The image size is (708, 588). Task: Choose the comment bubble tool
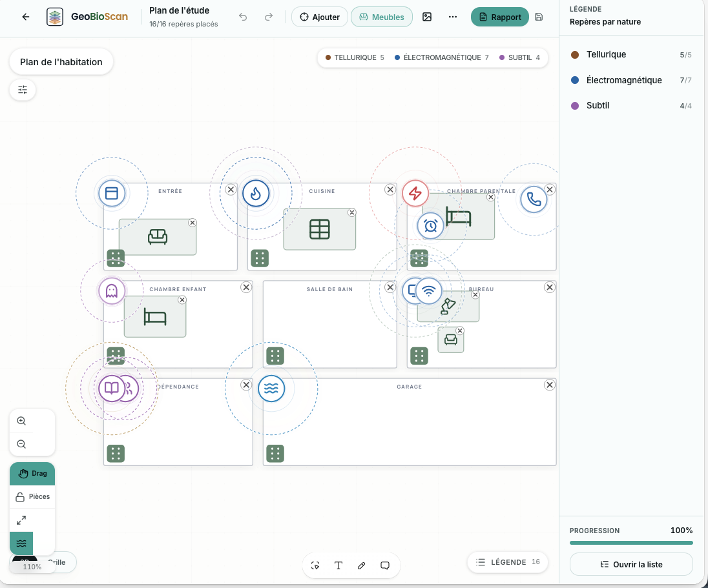385,565
